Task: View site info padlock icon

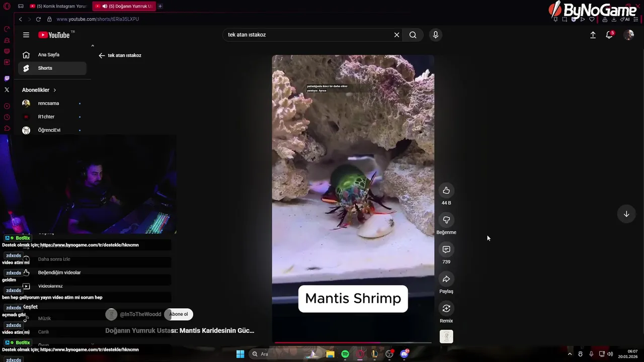Action: tap(49, 19)
